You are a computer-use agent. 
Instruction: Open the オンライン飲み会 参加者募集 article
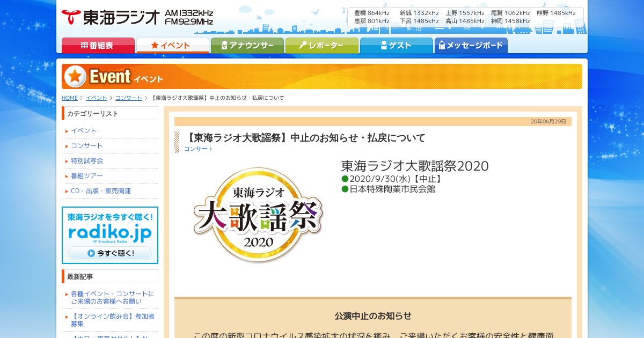(x=113, y=320)
